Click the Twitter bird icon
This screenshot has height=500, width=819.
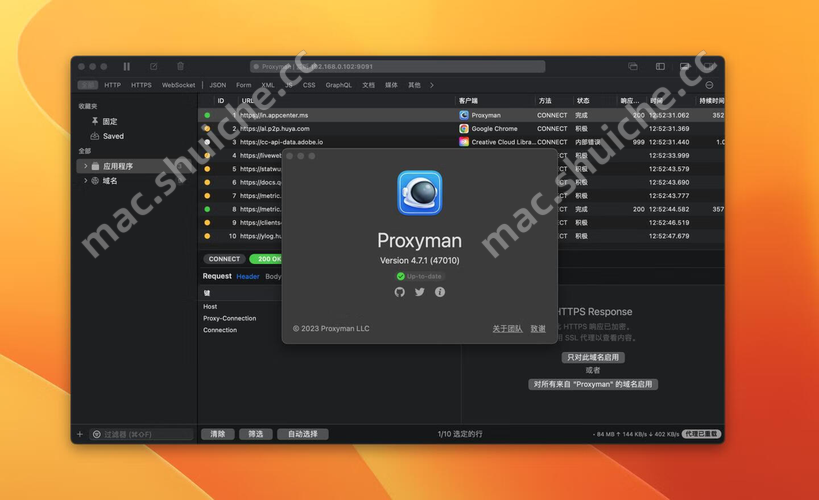(420, 292)
